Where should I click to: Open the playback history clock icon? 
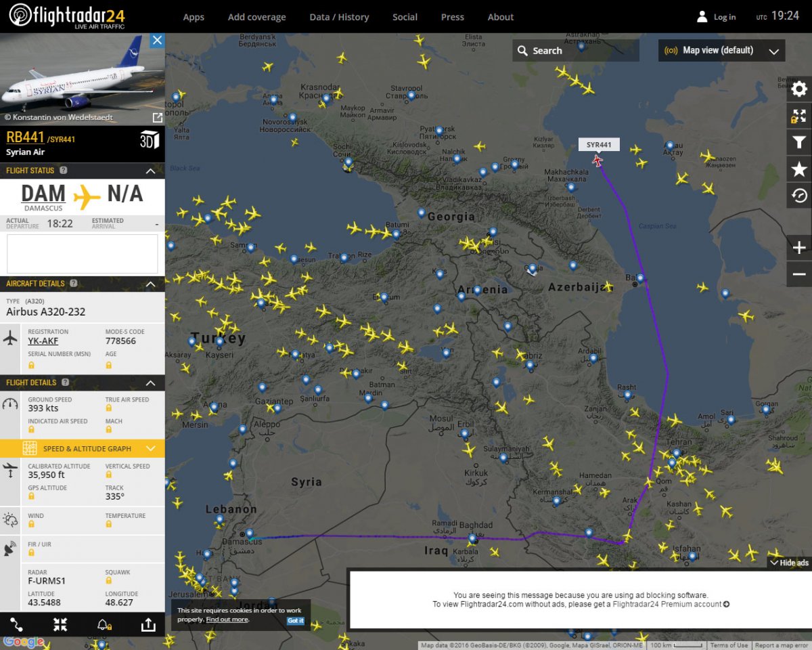click(799, 196)
